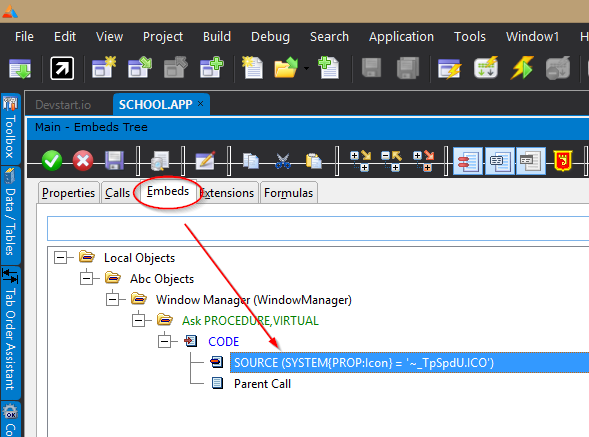Viewport: 589px width, 437px height.
Task: Click the copy icon in embeds toolbar
Action: pyautogui.click(x=251, y=161)
